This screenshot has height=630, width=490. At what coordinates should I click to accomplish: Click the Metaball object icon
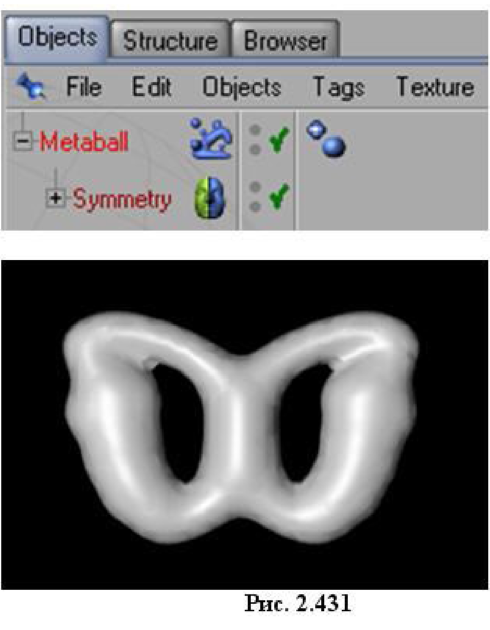coord(211,139)
